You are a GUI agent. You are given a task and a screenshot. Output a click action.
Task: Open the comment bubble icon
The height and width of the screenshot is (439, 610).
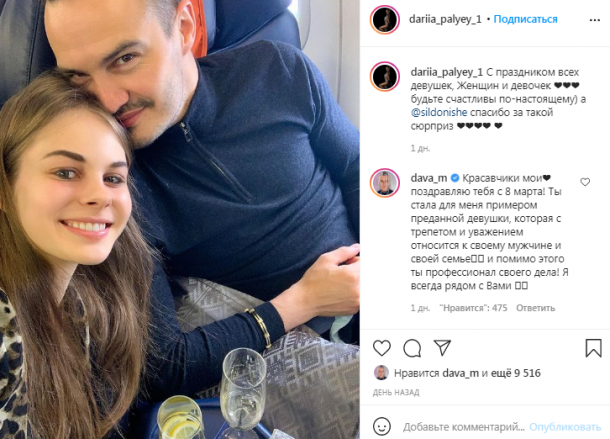click(x=412, y=348)
